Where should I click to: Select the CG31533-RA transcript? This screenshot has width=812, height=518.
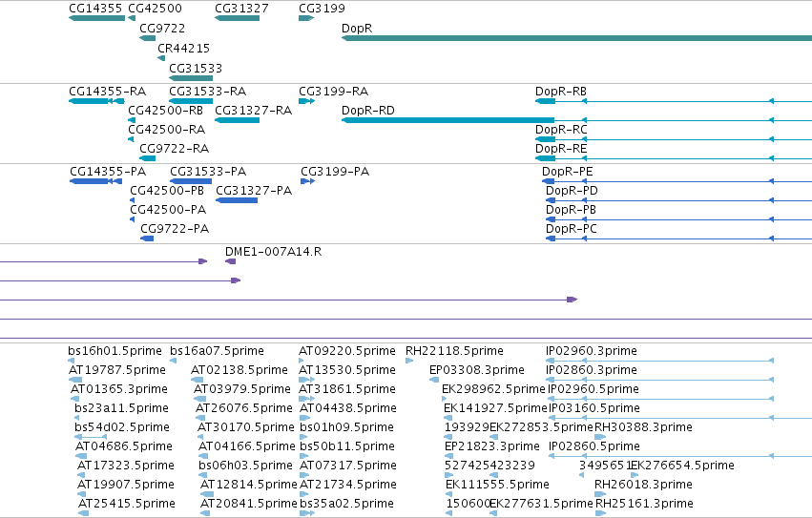[x=191, y=101]
